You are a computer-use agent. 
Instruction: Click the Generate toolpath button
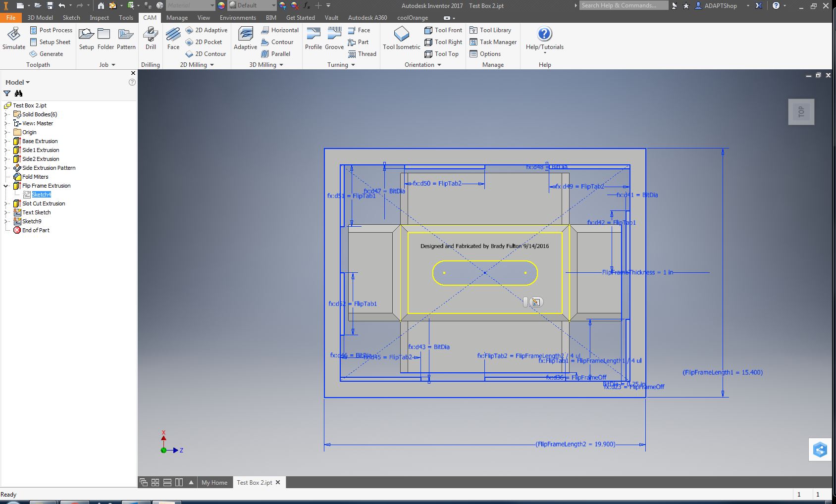(x=47, y=54)
